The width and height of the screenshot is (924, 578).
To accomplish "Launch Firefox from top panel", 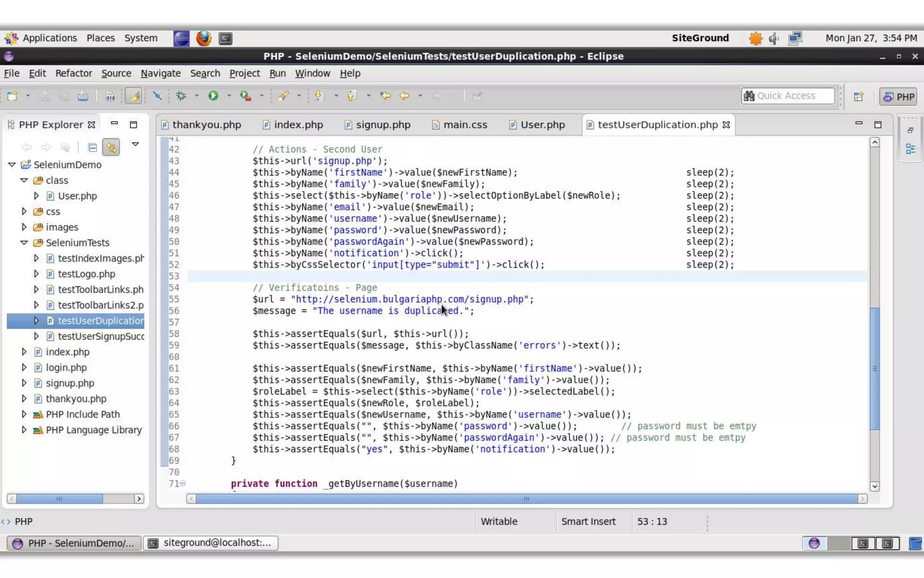I will (x=203, y=38).
